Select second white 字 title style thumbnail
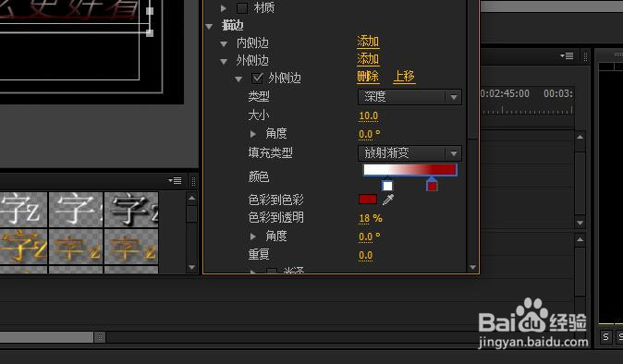623x364 pixels. [x=76, y=210]
